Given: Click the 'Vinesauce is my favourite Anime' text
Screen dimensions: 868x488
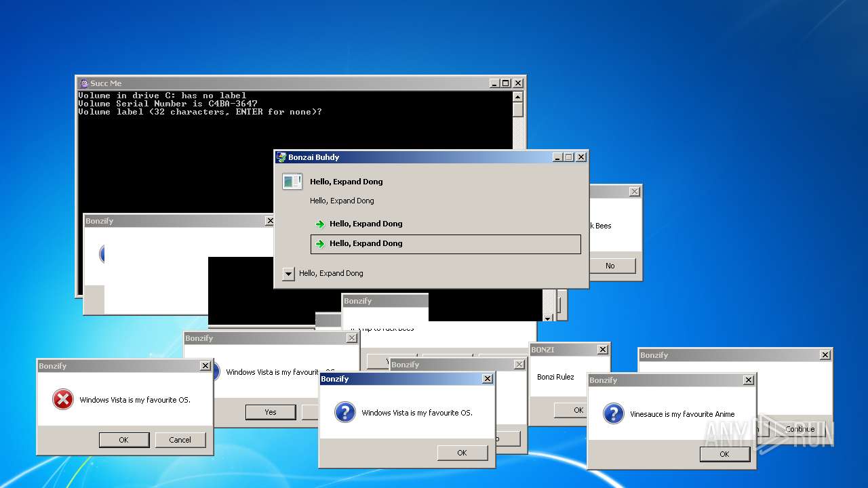Looking at the screenshot, I should [x=682, y=414].
